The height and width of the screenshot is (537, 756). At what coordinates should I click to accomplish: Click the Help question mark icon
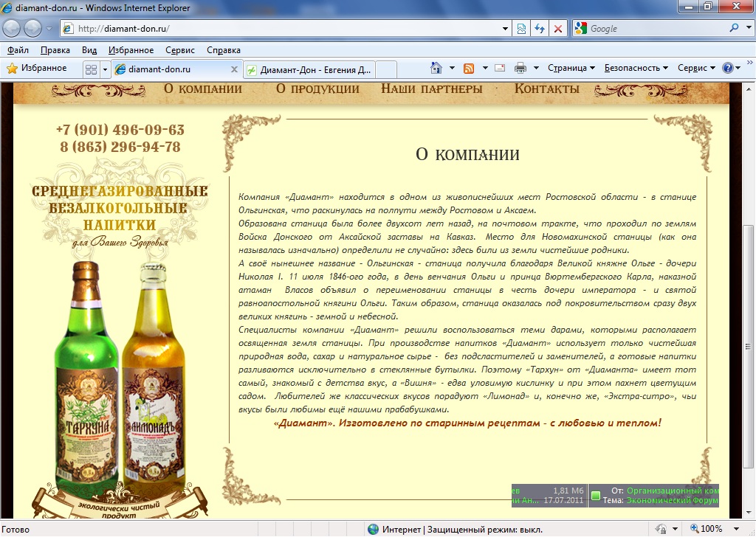click(727, 68)
